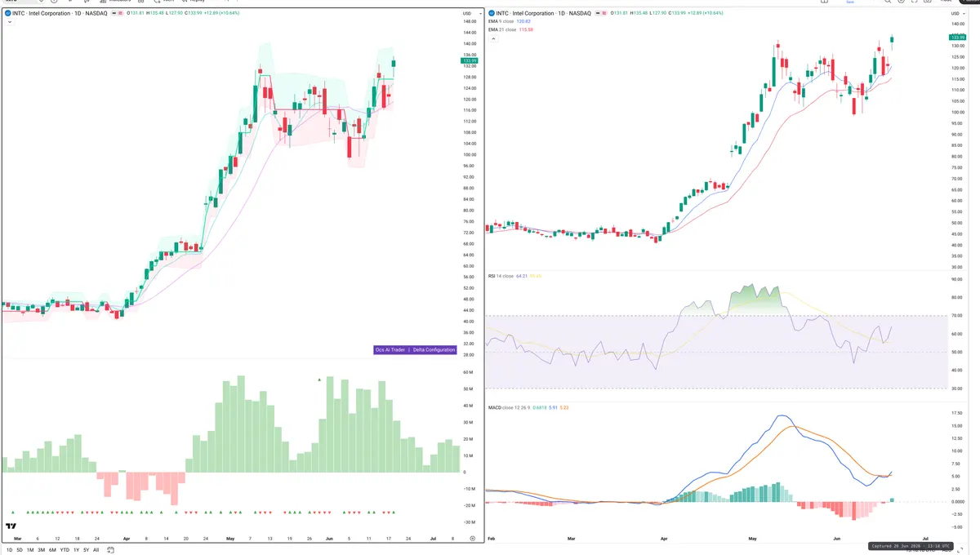Click the -5.00 value on MACD axis

(x=956, y=527)
